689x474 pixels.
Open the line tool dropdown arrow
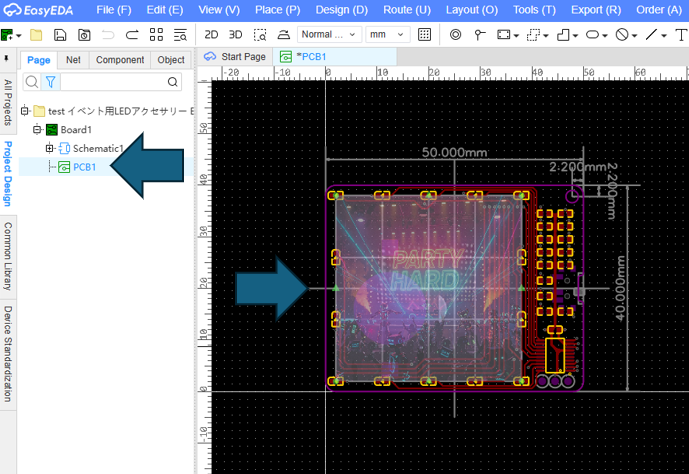click(x=664, y=36)
